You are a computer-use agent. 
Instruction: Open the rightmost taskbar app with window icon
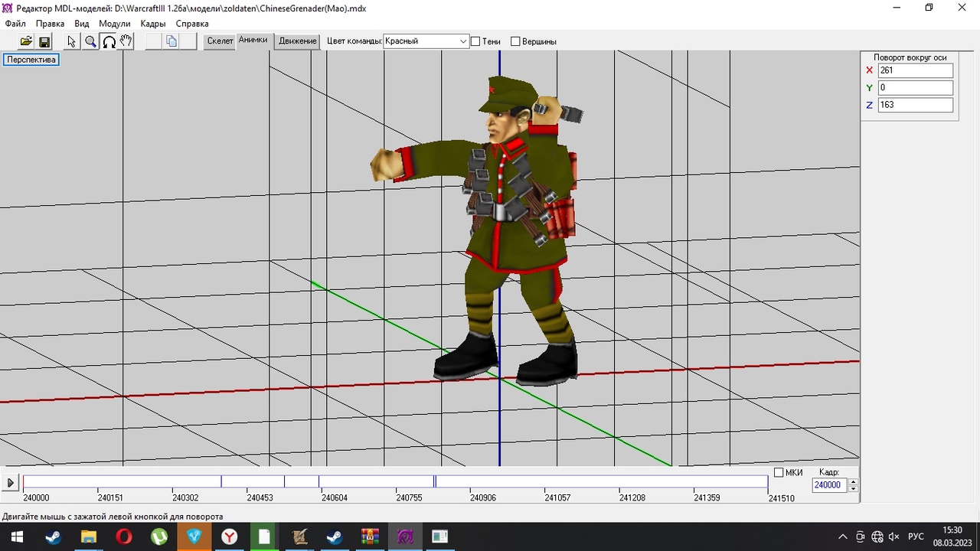[439, 537]
